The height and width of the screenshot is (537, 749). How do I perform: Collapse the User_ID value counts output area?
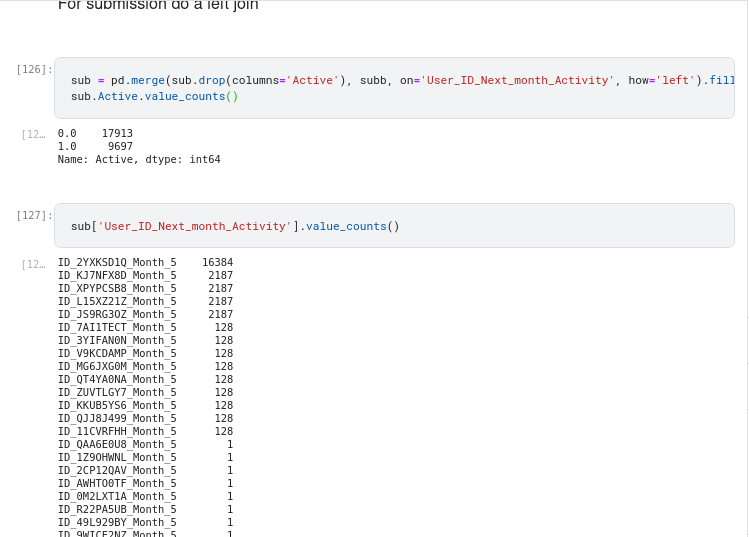click(33, 264)
